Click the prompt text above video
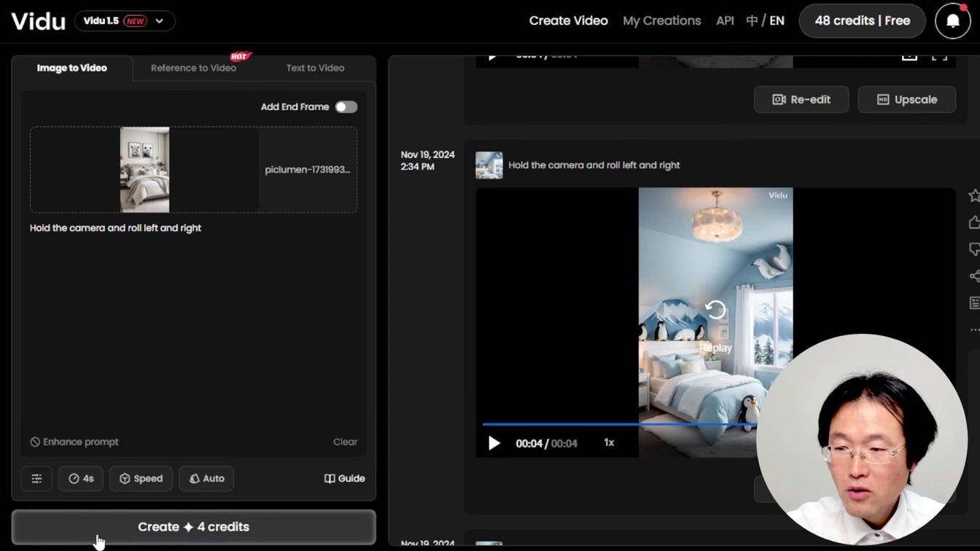The image size is (980, 551). pyautogui.click(x=594, y=165)
